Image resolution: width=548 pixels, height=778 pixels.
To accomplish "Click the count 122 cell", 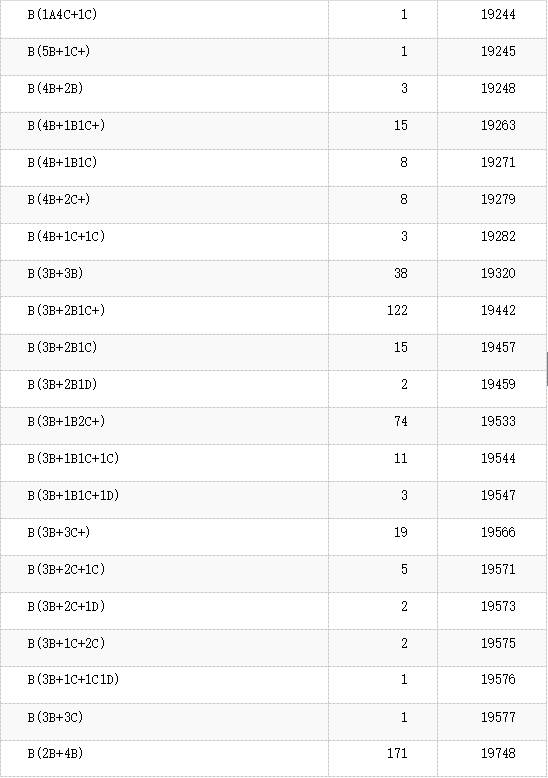I will [397, 311].
